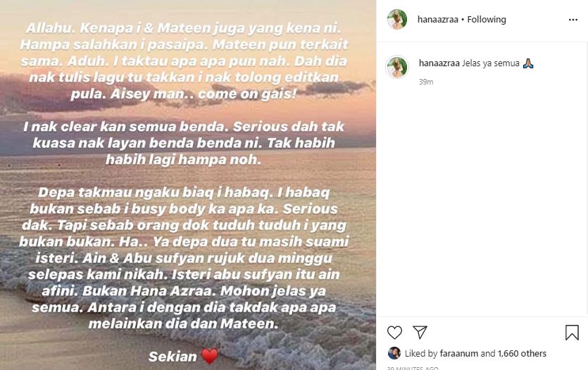The width and height of the screenshot is (588, 370).
Task: Click the praying hands emoji in caption
Action: [x=528, y=63]
